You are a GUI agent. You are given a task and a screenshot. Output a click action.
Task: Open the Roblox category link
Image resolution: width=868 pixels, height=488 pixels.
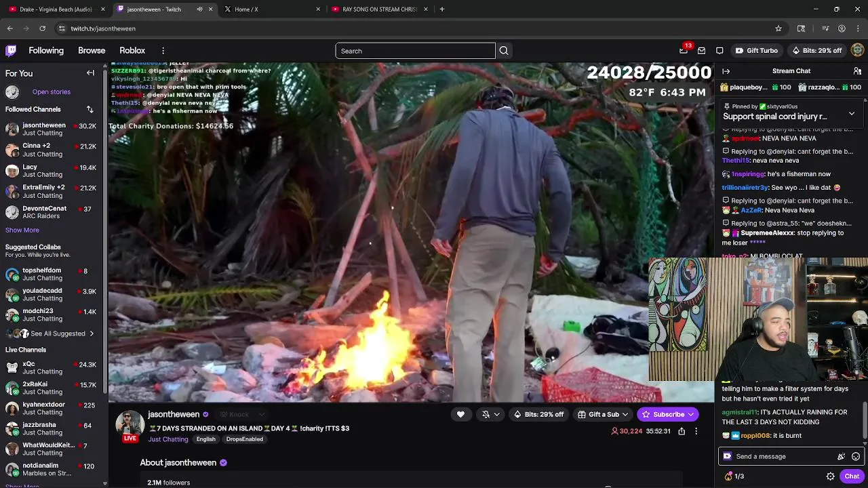[x=132, y=51]
